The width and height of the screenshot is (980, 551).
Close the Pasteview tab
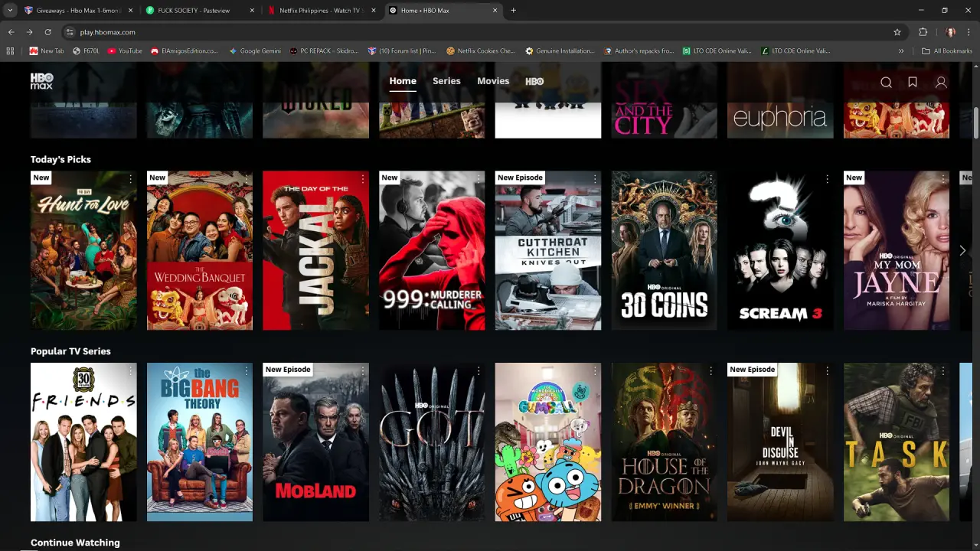(253, 11)
